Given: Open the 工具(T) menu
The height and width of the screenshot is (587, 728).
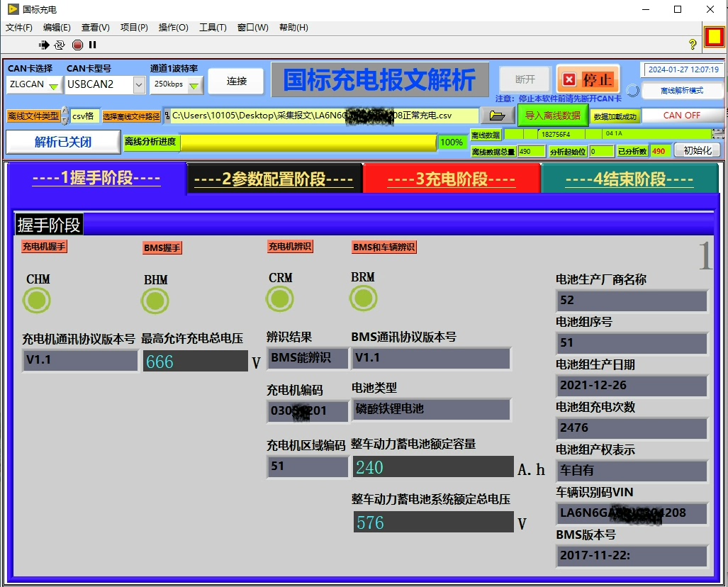Looking at the screenshot, I should [x=213, y=28].
